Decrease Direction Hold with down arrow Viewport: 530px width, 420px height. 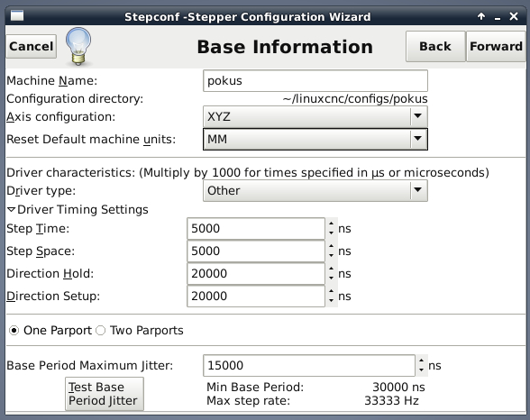(x=332, y=278)
